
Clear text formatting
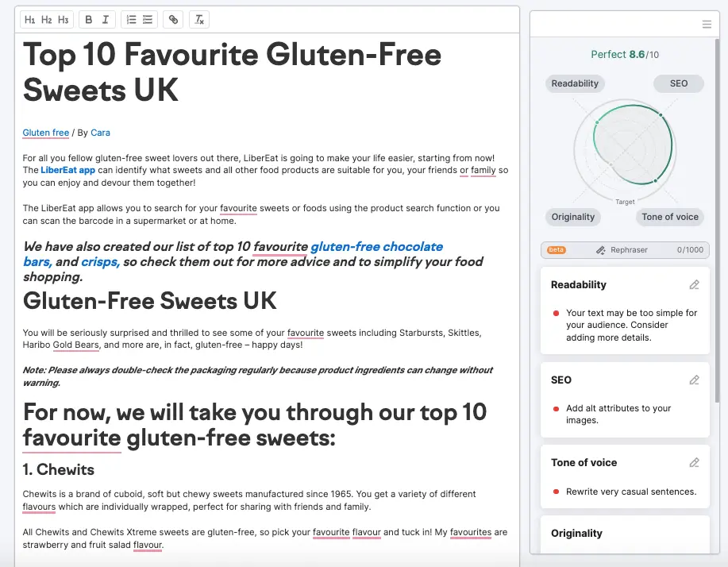click(x=200, y=20)
